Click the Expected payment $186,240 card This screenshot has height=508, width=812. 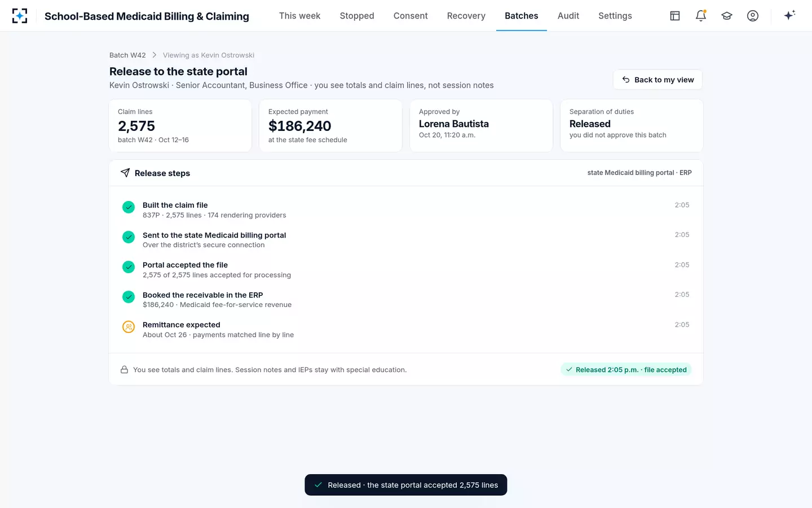330,125
